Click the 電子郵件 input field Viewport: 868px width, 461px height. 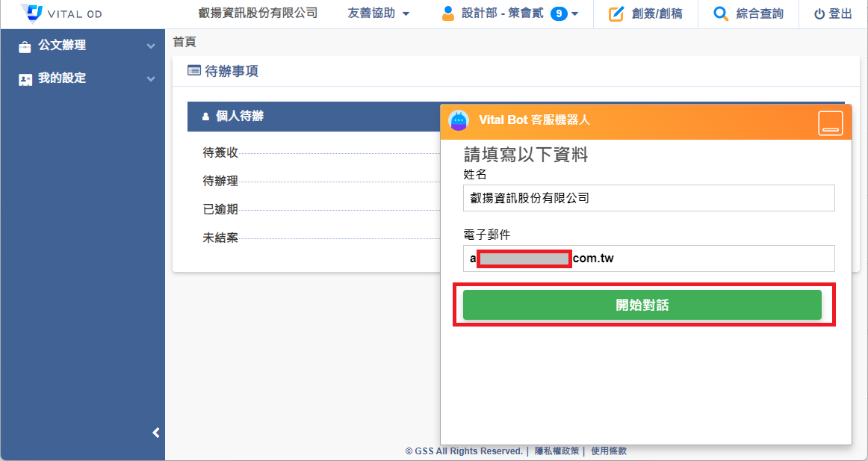(x=648, y=259)
